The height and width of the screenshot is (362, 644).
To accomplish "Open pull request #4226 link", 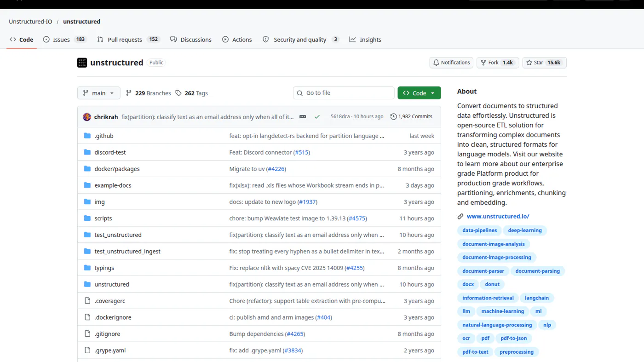I will tap(276, 169).
